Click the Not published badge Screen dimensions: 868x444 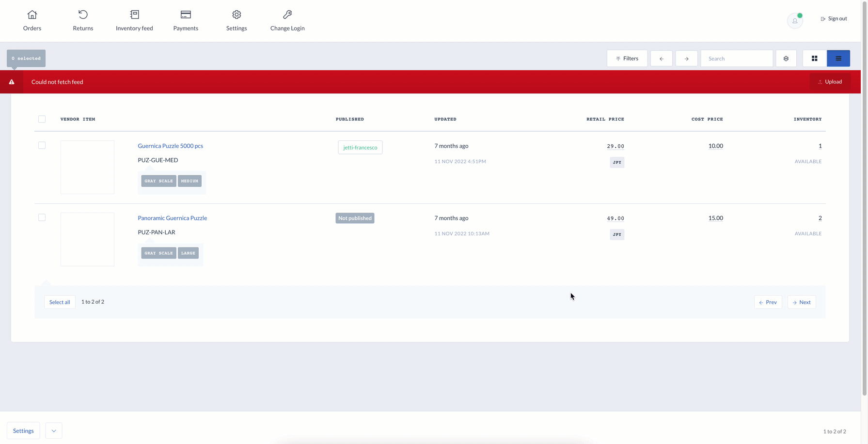point(355,218)
